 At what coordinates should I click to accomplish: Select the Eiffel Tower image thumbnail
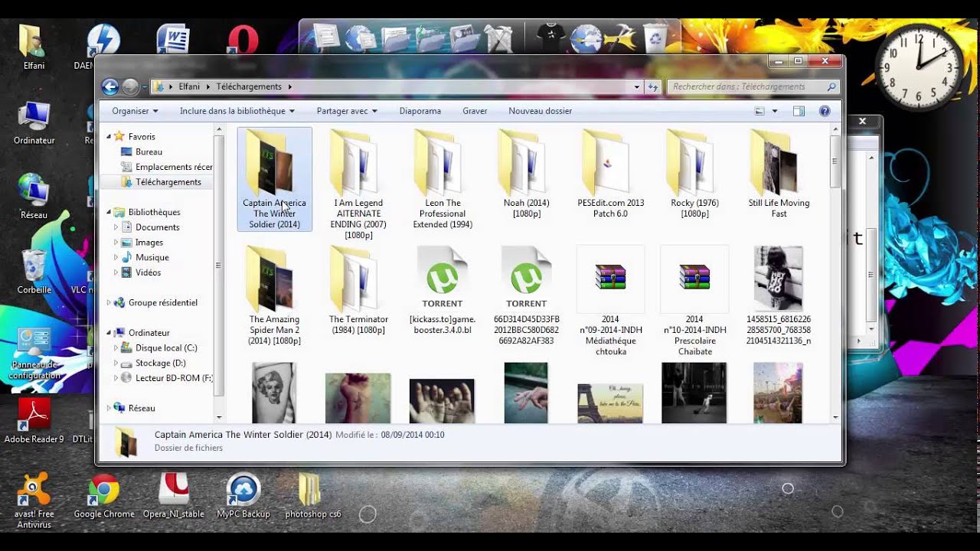(610, 403)
